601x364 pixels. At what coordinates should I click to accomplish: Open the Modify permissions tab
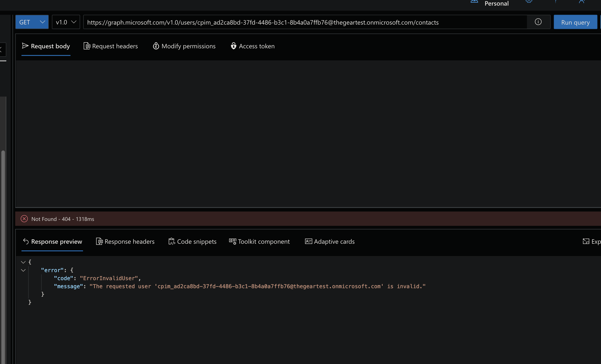click(184, 46)
